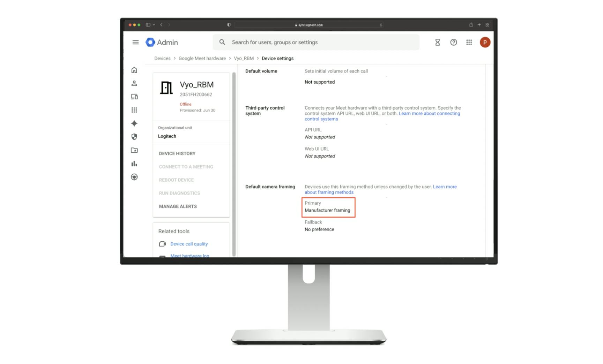Open the Users sidebar icon
The width and height of the screenshot is (603, 364).
(134, 83)
